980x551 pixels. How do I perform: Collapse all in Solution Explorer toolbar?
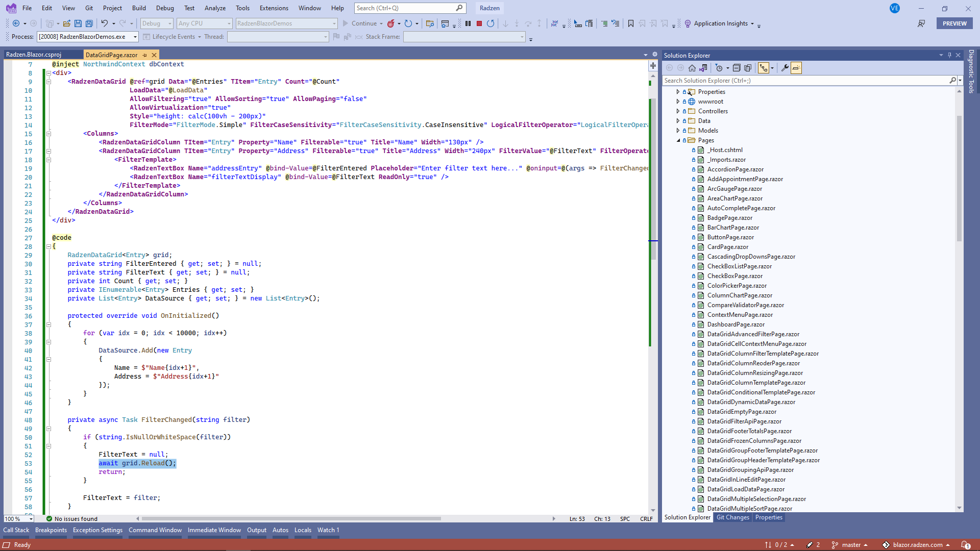[737, 68]
